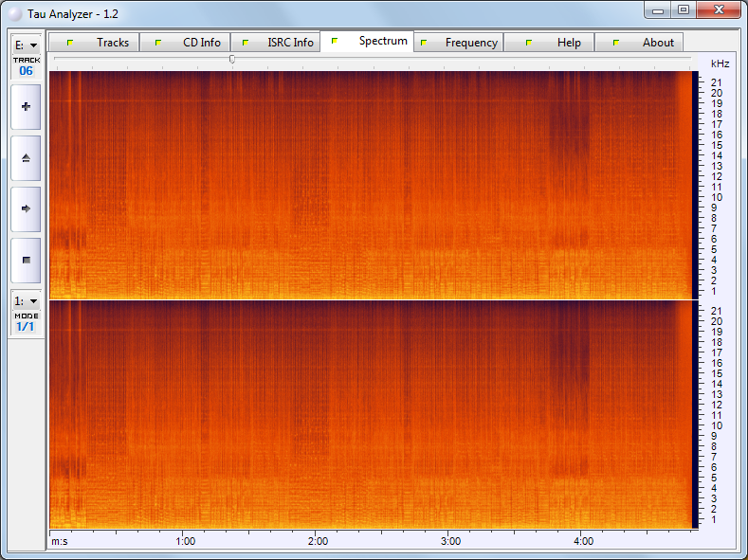748x560 pixels.
Task: Open the E: drive dropdown
Action: (x=26, y=45)
